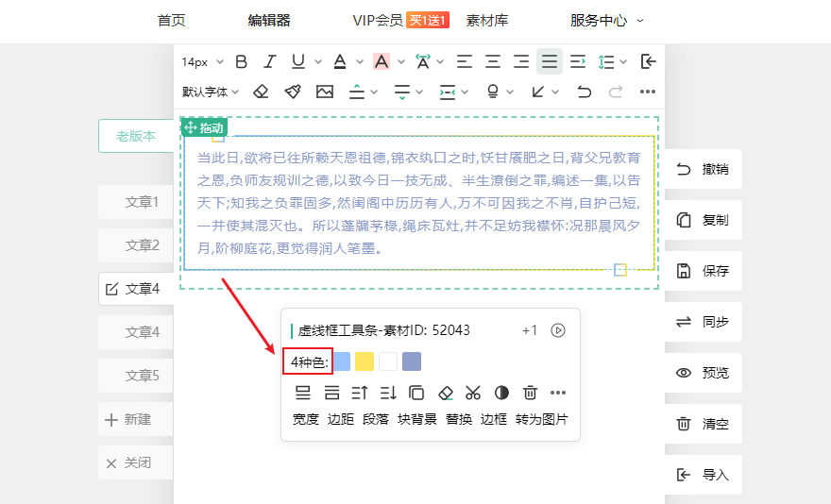Click the first-line indent icon

(578, 62)
